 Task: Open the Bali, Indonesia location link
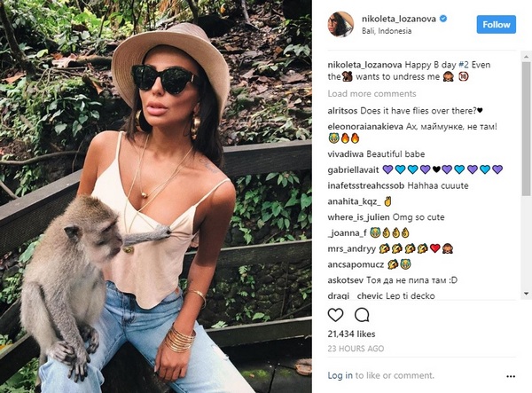coord(387,31)
